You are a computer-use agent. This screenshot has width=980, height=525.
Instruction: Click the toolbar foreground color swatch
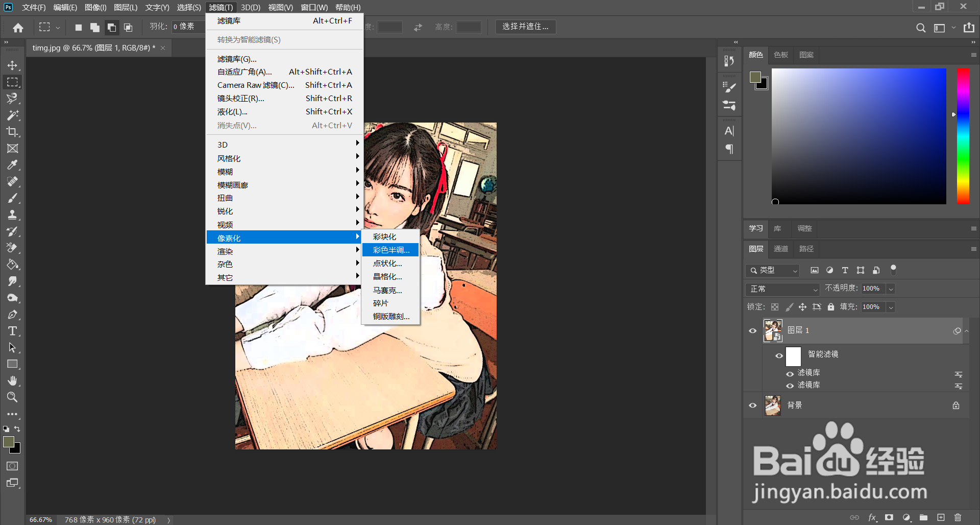(9, 442)
